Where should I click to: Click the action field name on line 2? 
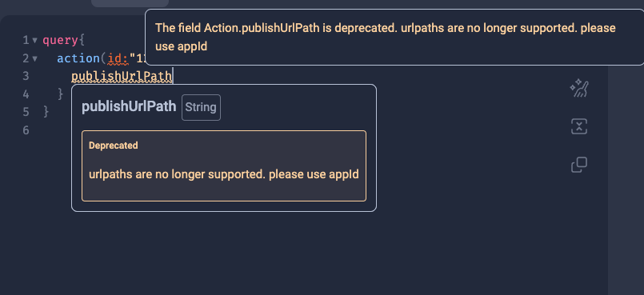tap(78, 58)
